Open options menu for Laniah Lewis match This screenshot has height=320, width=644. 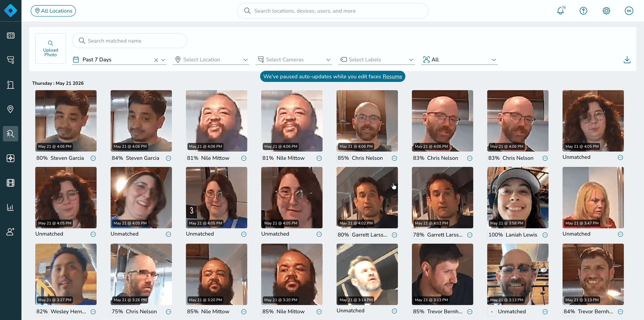(545, 235)
